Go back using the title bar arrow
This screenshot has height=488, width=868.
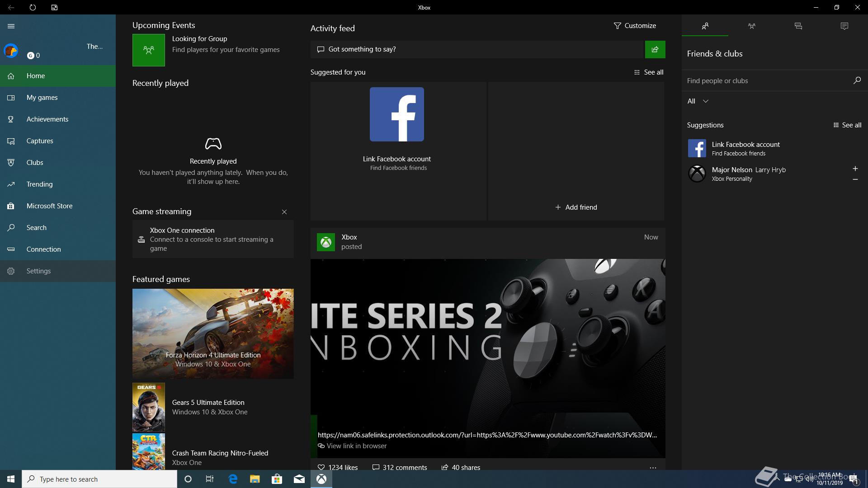[x=11, y=8]
